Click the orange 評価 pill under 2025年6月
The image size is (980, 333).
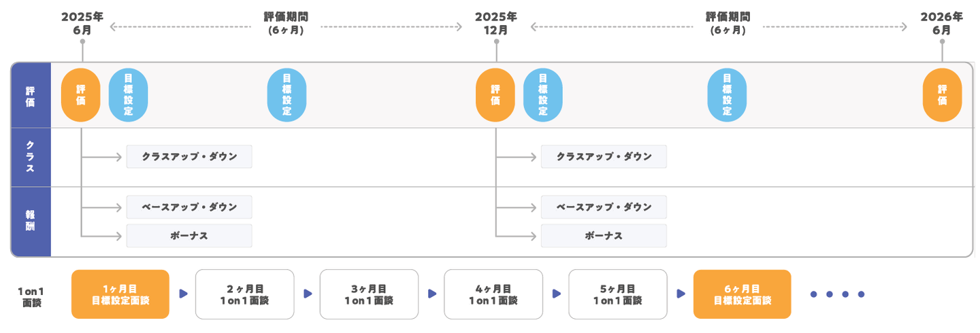pos(81,95)
